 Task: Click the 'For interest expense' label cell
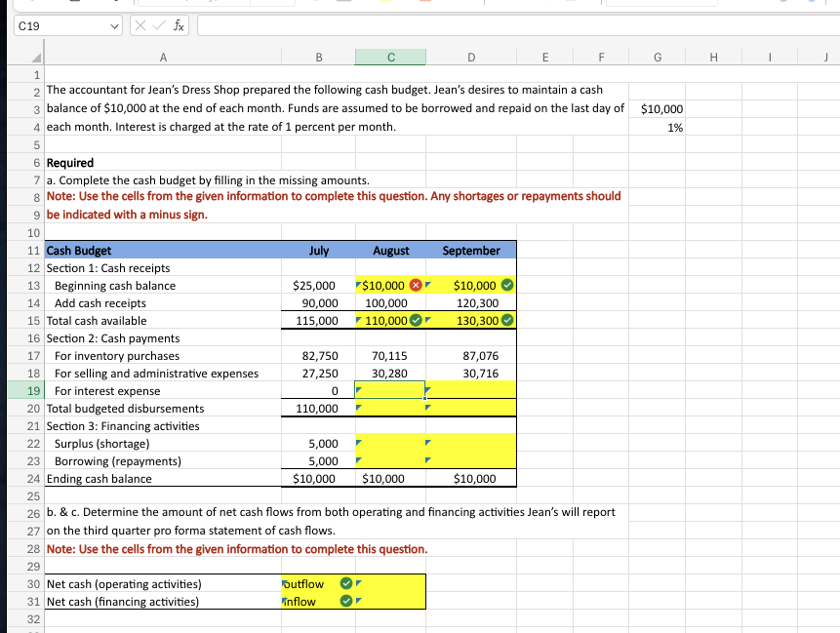point(163,391)
